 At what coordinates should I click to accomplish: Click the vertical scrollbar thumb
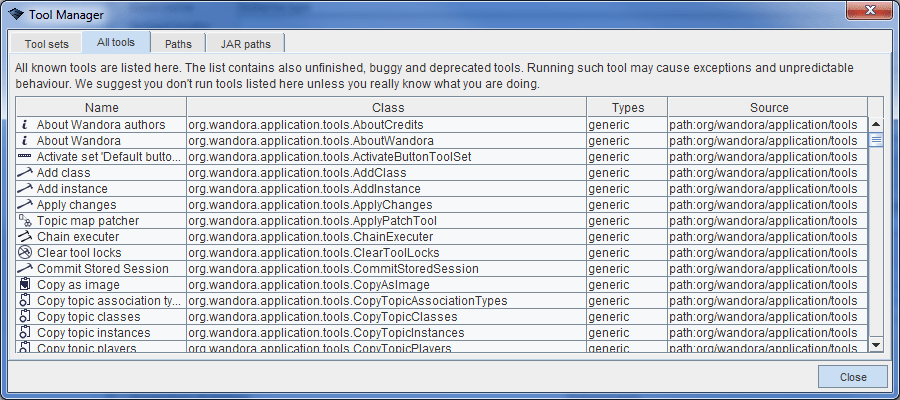(876, 139)
